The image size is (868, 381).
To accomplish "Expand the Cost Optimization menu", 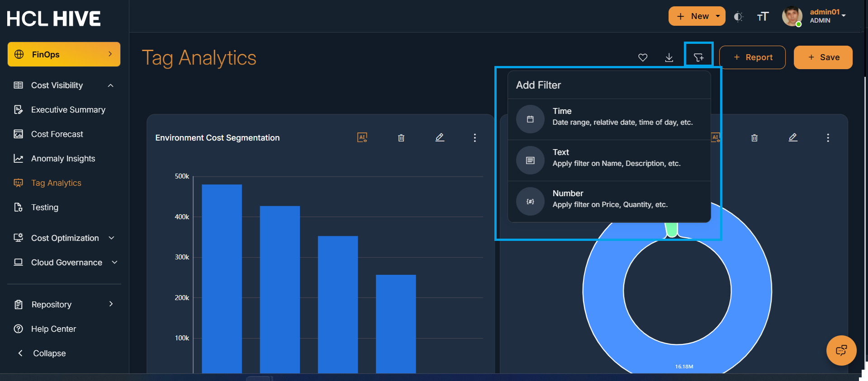I will (x=111, y=238).
